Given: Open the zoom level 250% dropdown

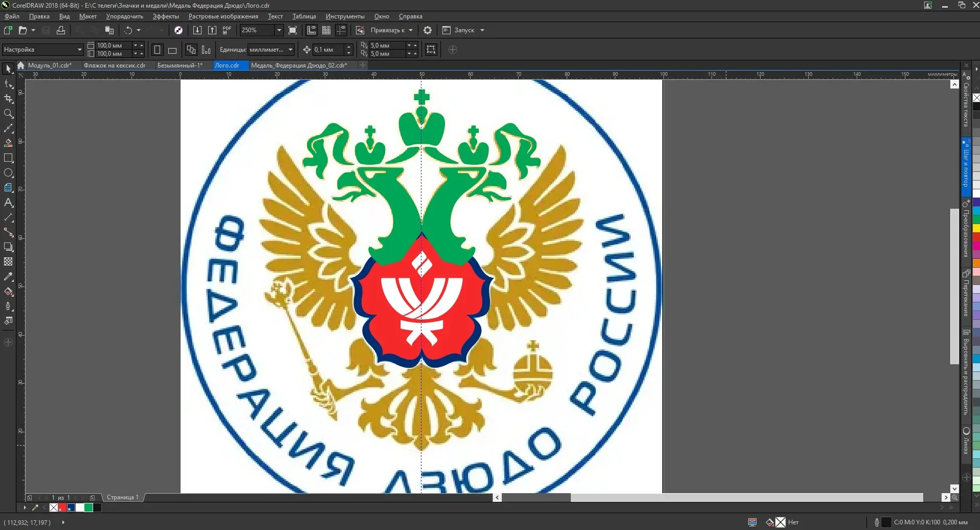Looking at the screenshot, I should click(x=279, y=30).
